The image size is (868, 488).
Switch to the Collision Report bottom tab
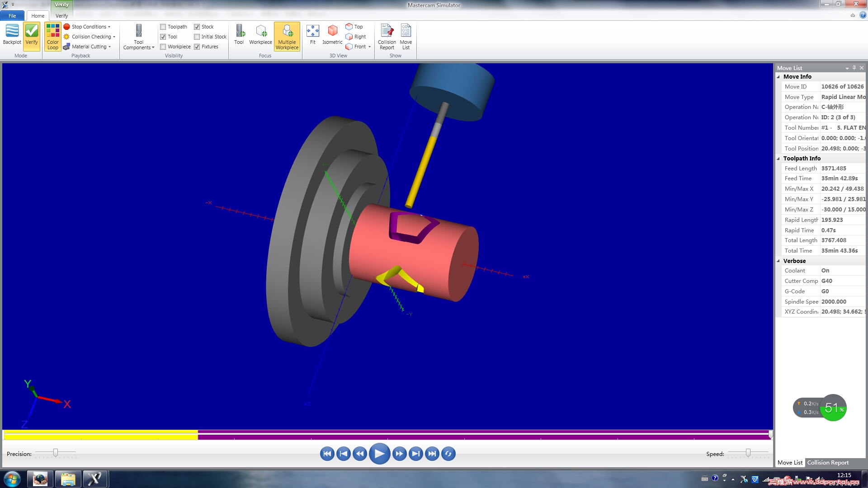[828, 463]
